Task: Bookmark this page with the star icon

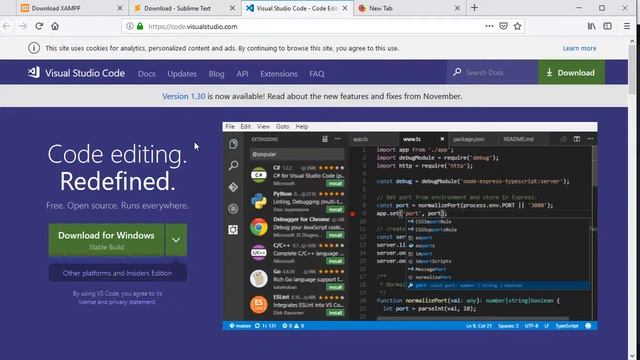Action: point(518,26)
